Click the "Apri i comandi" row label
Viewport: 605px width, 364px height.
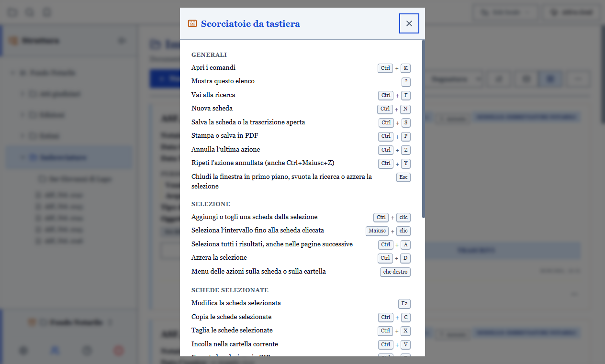coord(213,68)
